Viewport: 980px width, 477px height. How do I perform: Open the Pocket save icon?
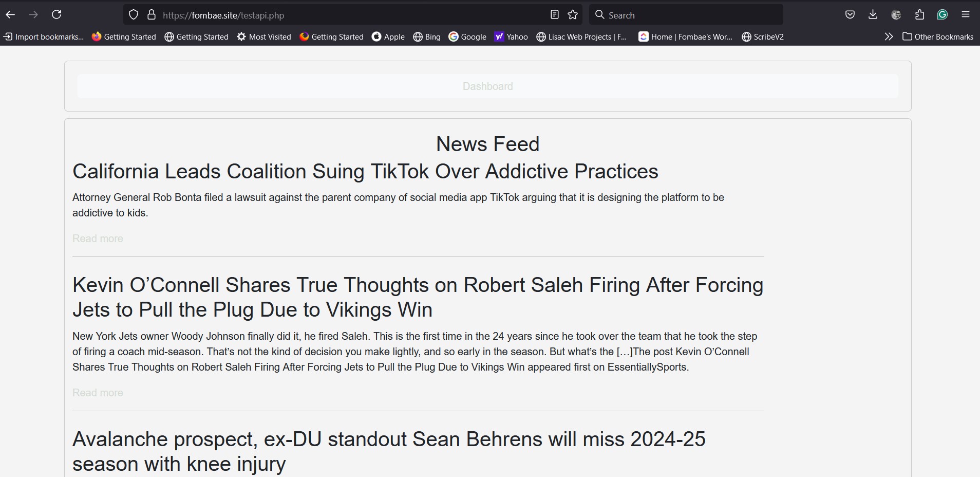[x=850, y=15]
